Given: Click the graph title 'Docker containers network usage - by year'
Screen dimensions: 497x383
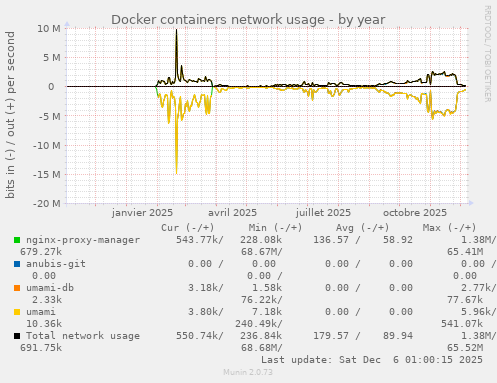Looking at the screenshot, I should click(248, 20).
